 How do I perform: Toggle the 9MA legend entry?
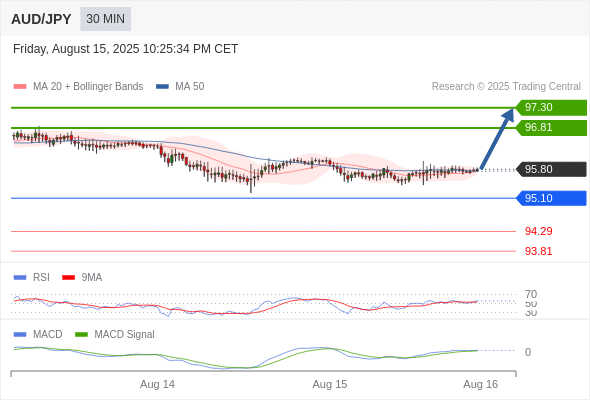[82, 277]
